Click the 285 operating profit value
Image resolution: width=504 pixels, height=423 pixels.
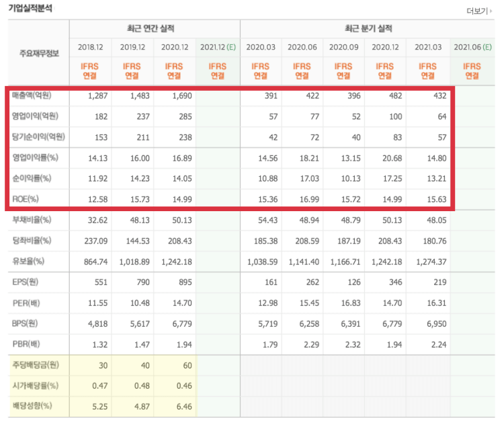coord(185,117)
